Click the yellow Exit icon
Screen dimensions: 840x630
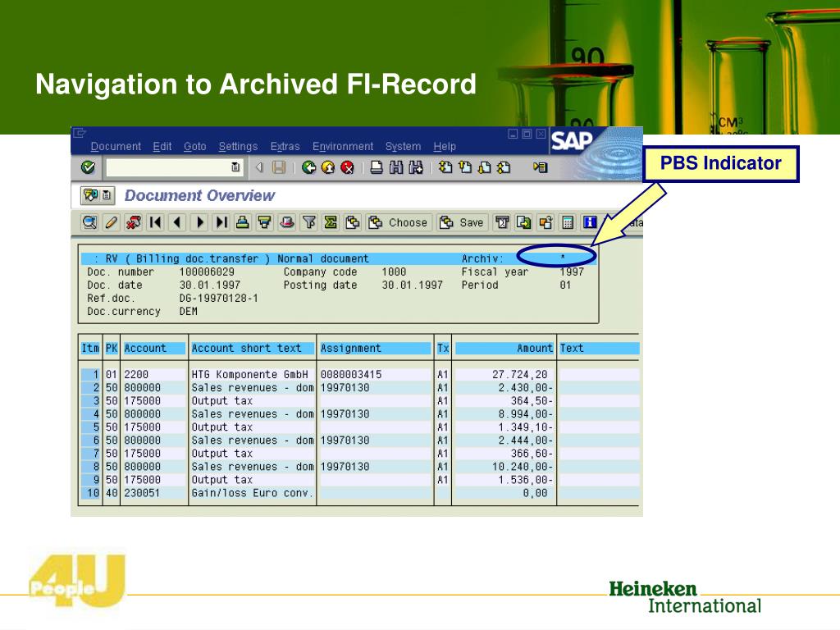coord(328,167)
